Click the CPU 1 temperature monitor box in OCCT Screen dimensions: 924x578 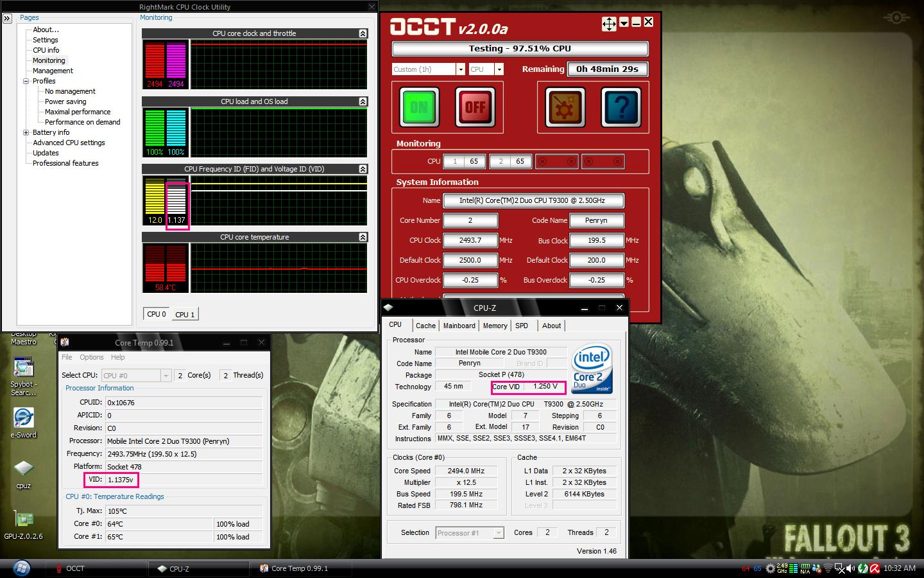tap(465, 162)
